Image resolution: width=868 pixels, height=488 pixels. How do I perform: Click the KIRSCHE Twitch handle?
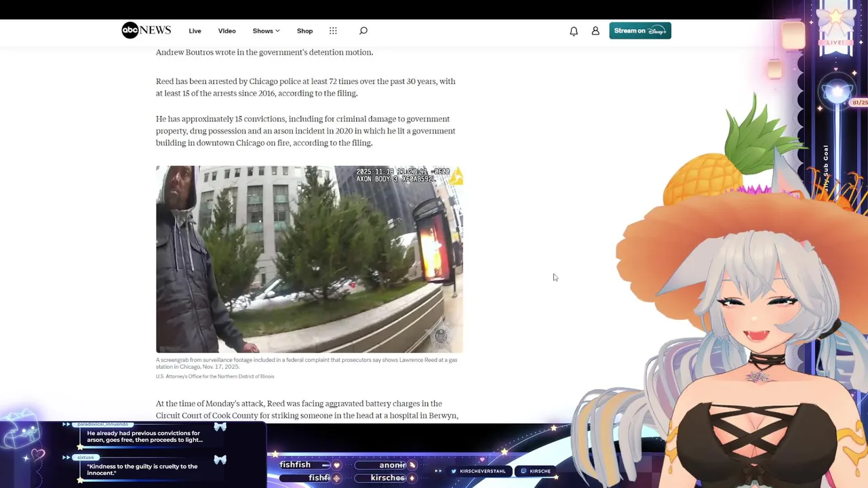click(536, 471)
